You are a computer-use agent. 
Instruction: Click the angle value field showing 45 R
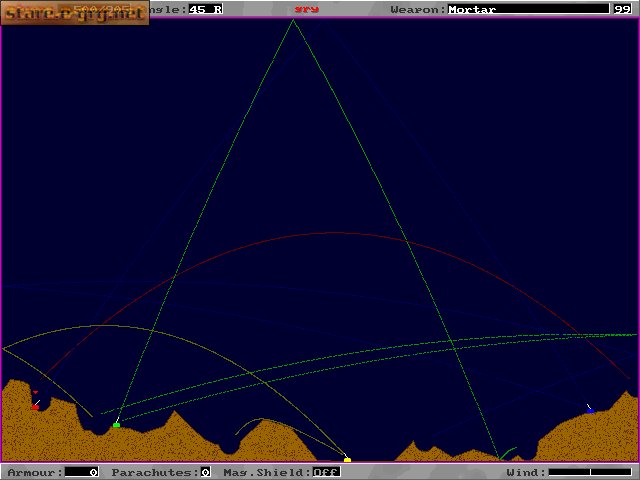coord(206,9)
